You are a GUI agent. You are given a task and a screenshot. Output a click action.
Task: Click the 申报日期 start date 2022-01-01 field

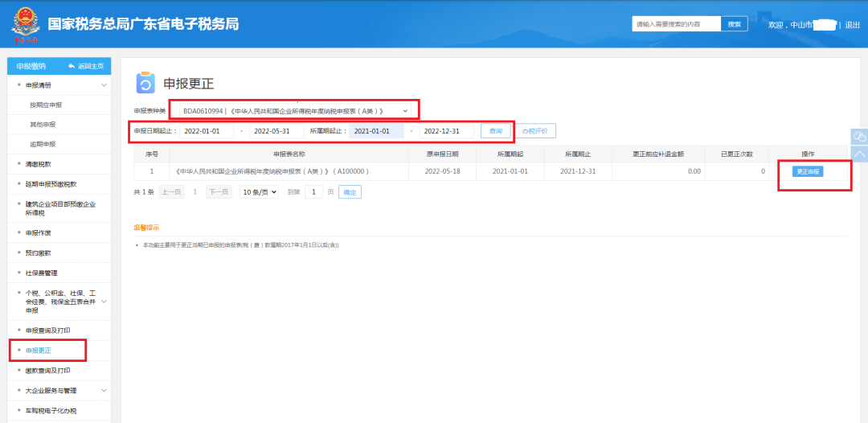[206, 130]
